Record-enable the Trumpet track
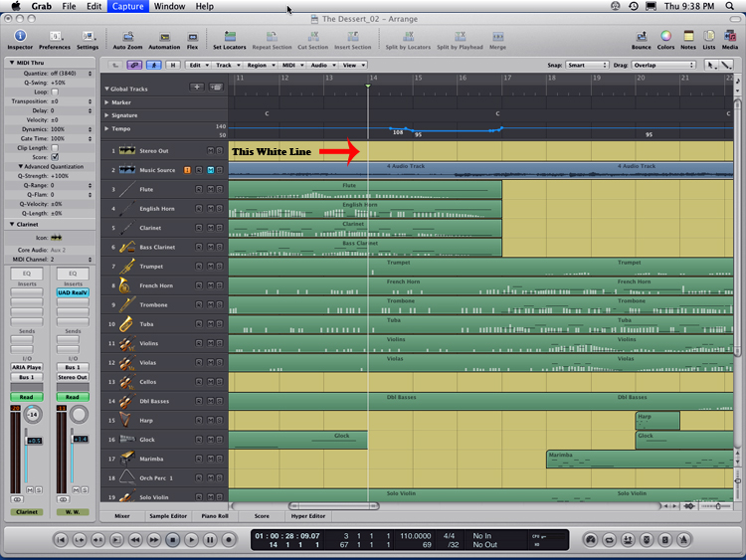746x560 pixels. click(x=199, y=267)
